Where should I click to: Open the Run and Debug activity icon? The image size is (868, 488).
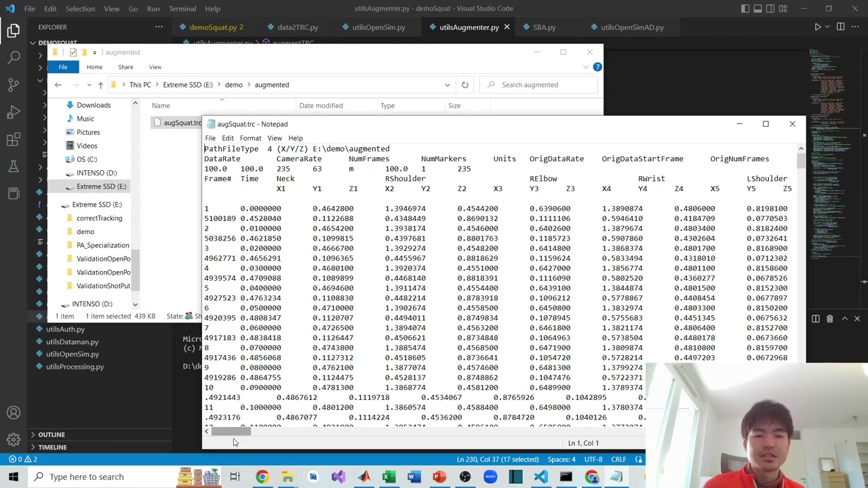coord(14,112)
